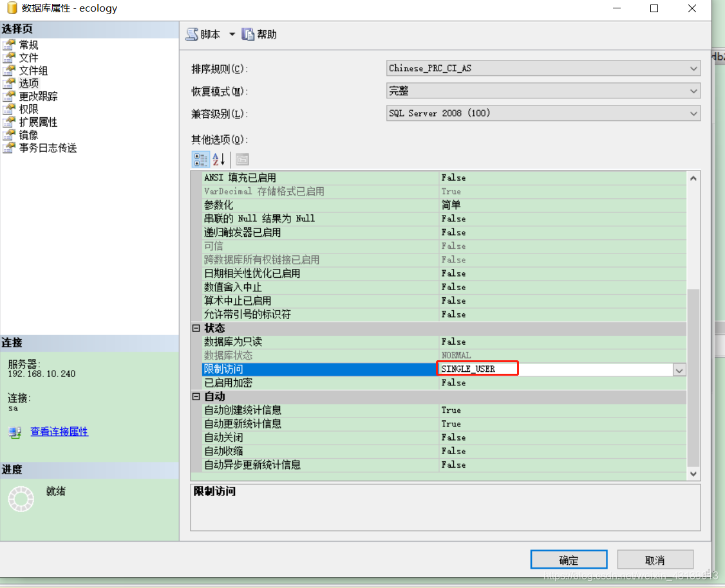Click the 简单 value of 参数化

tap(451, 205)
